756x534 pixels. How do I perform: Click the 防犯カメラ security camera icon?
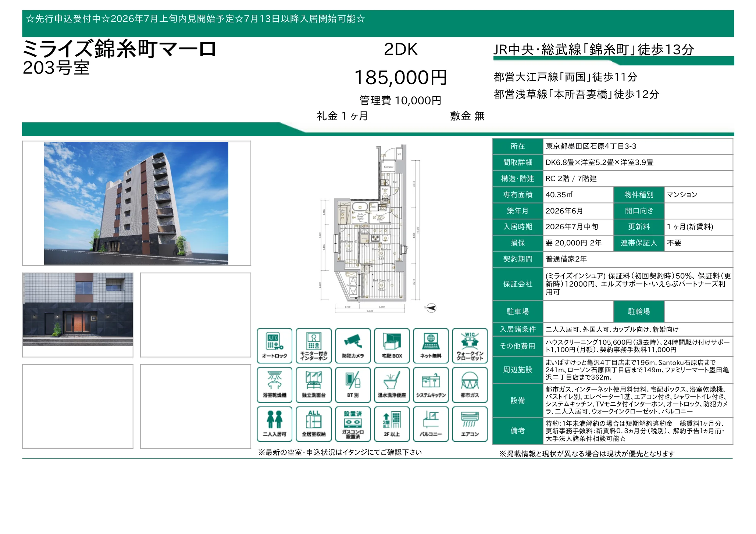(353, 346)
